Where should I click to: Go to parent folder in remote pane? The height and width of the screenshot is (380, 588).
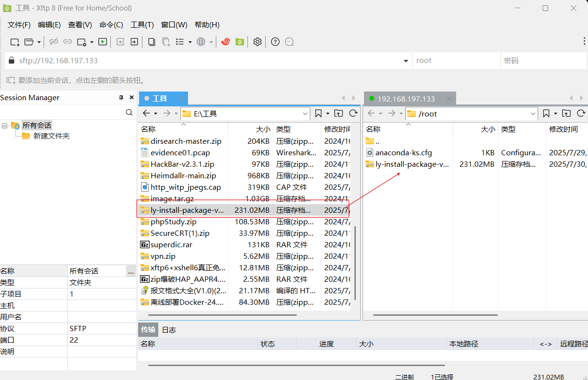pyautogui.click(x=566, y=114)
